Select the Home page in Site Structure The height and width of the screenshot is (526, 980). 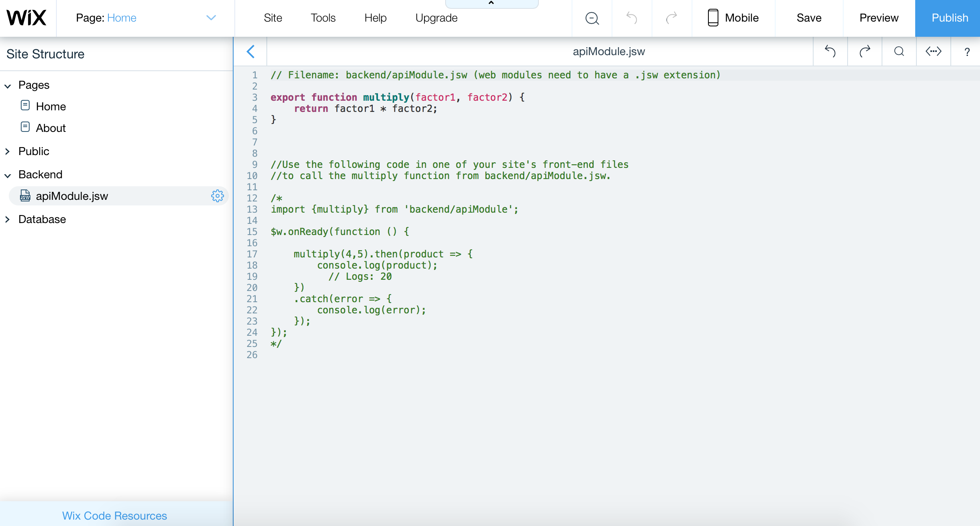(51, 106)
